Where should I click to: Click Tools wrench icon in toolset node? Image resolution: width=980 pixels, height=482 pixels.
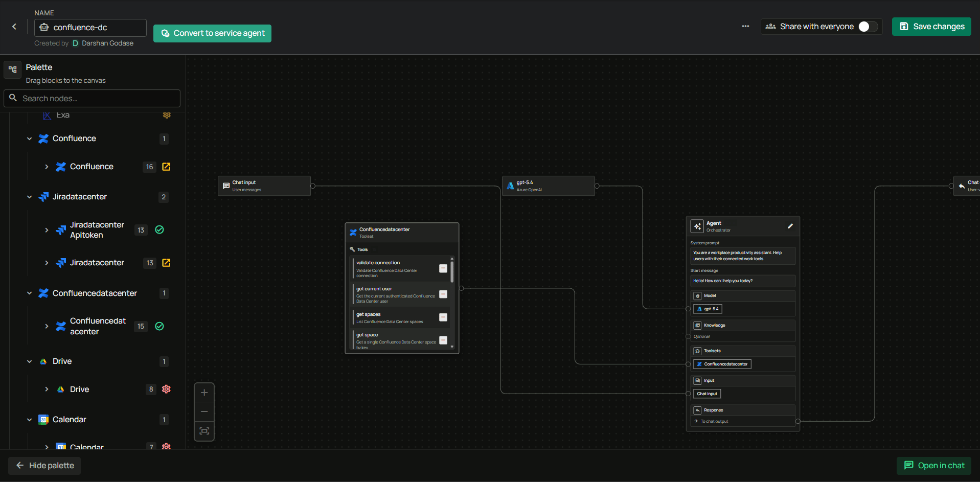352,249
